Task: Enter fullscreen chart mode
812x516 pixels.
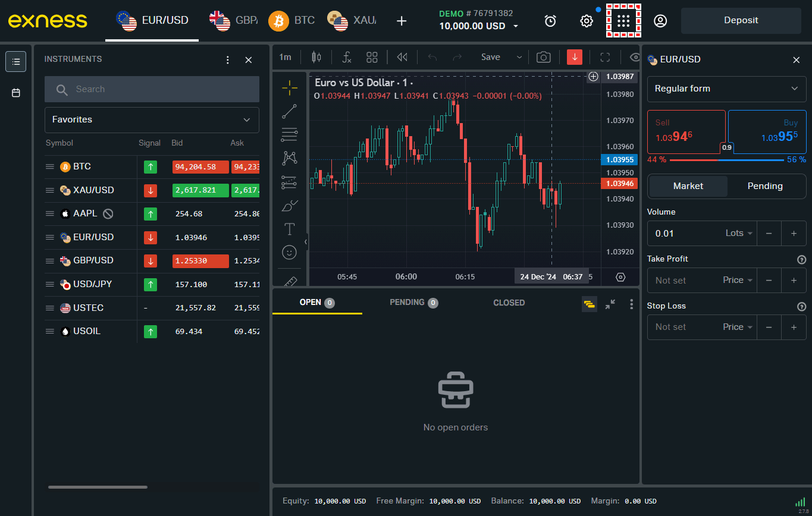Action: pos(605,57)
